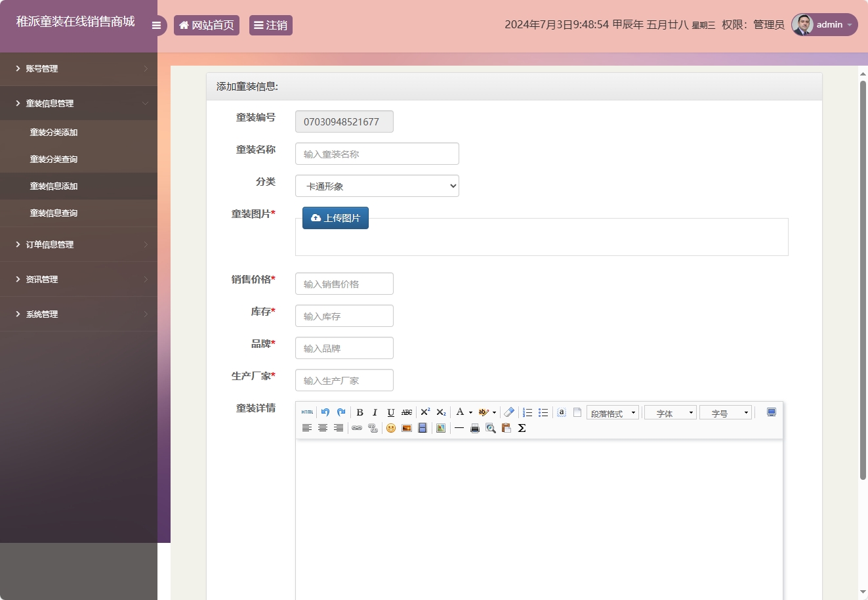The image size is (868, 600).
Task: Select the Bold formatting icon in the editor
Action: click(x=360, y=412)
